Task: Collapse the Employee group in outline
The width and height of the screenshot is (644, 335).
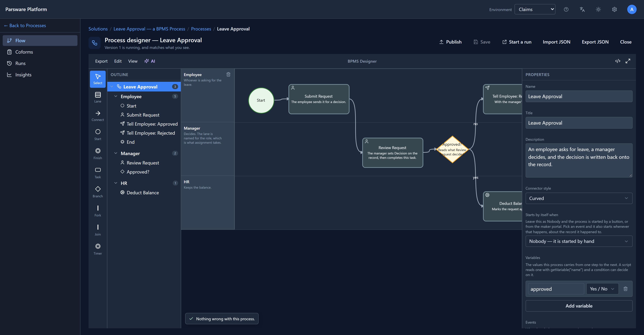Action: pyautogui.click(x=116, y=96)
